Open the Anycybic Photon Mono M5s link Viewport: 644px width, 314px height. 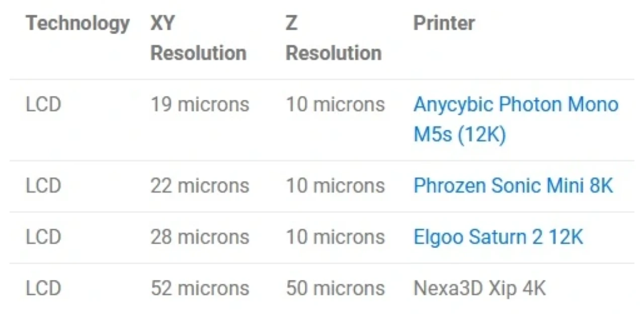click(516, 120)
